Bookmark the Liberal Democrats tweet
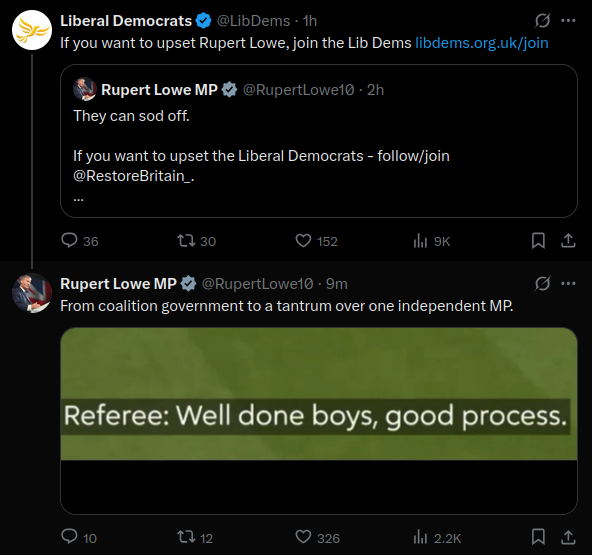 [538, 240]
